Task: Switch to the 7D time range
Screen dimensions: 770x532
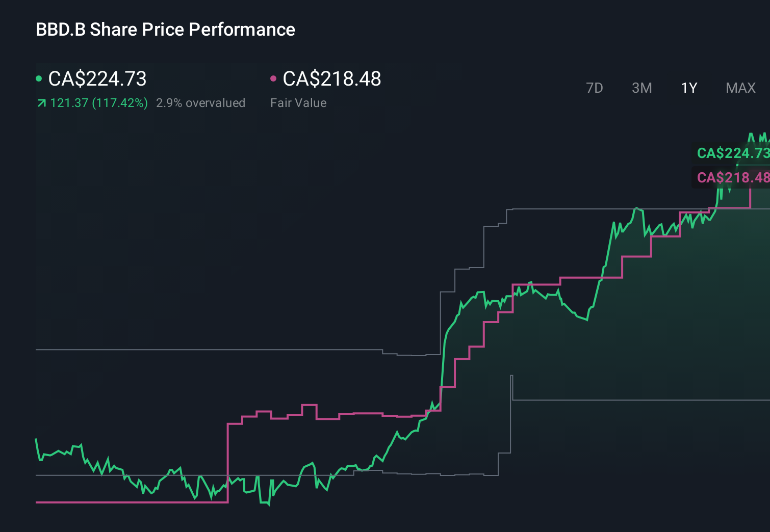Action: (595, 88)
